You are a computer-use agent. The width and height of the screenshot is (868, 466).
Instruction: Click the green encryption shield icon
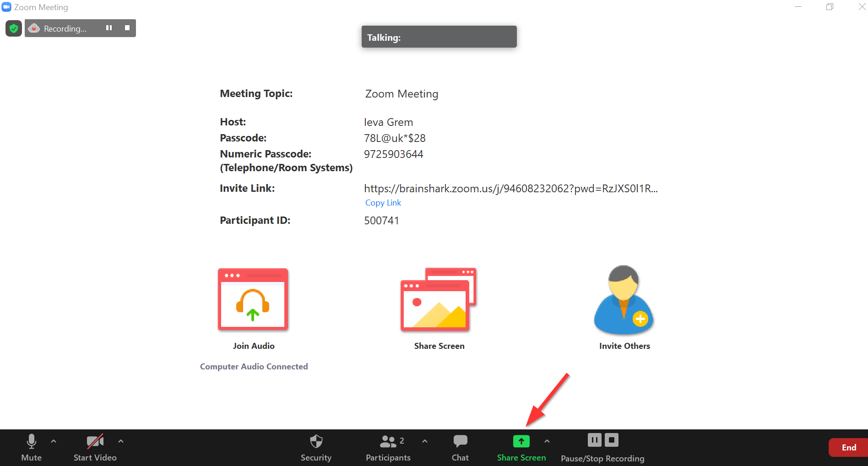tap(14, 28)
